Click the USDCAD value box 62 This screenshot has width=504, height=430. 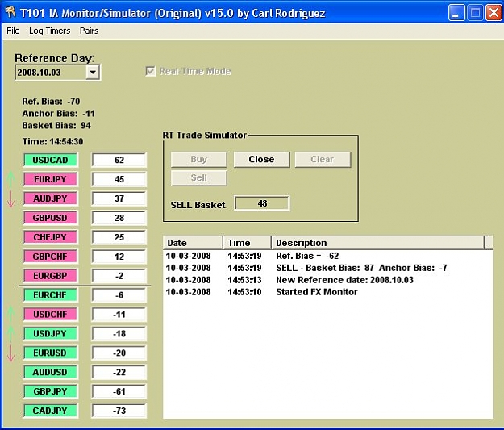coord(119,160)
